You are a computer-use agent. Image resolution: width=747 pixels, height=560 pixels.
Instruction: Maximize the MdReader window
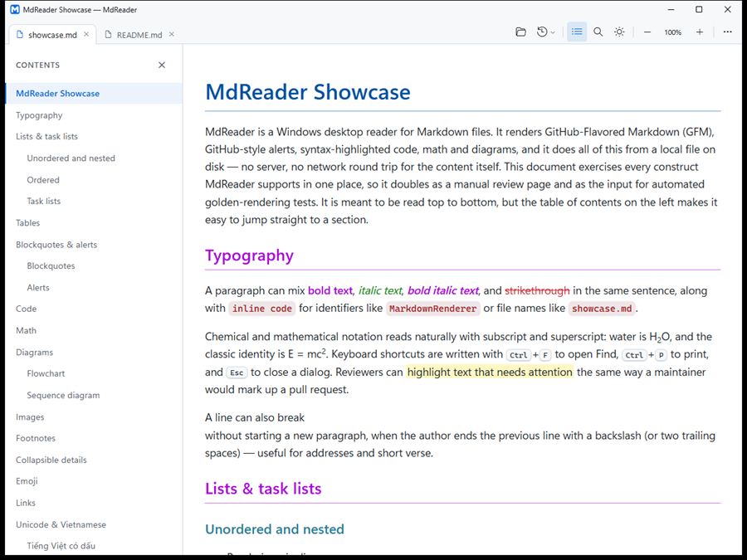point(699,9)
